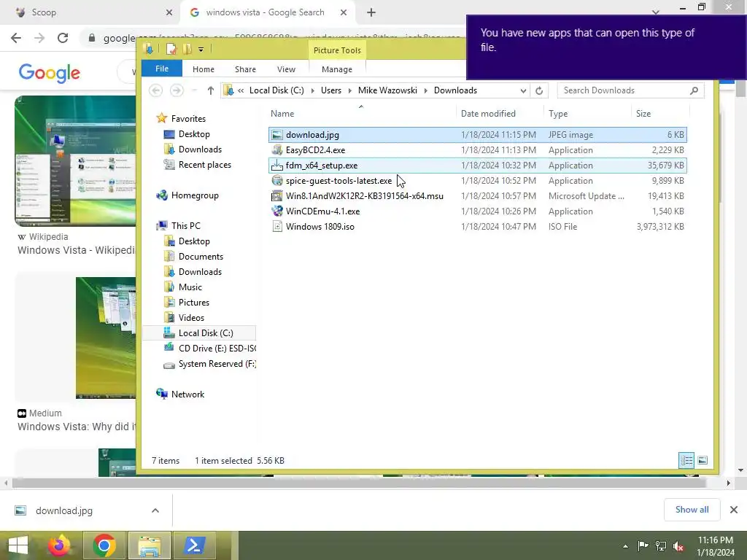Select the spice-guest-tools-latest.exe file icon
Viewport: 747px width, 560px height.
[276, 181]
